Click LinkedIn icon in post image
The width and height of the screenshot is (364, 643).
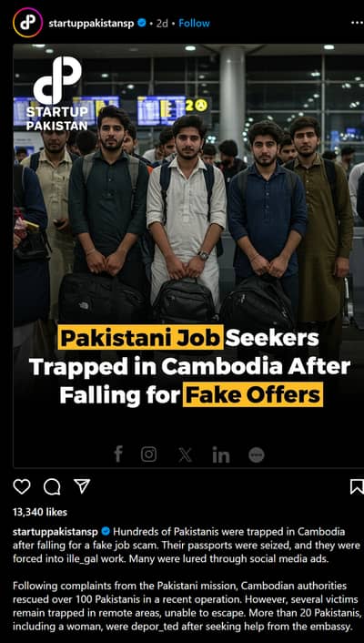pyautogui.click(x=221, y=454)
